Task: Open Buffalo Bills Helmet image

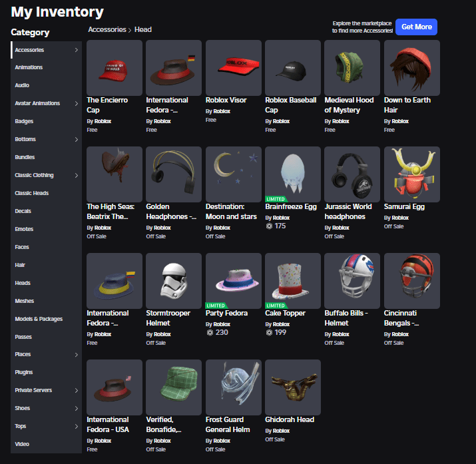Action: pos(352,281)
